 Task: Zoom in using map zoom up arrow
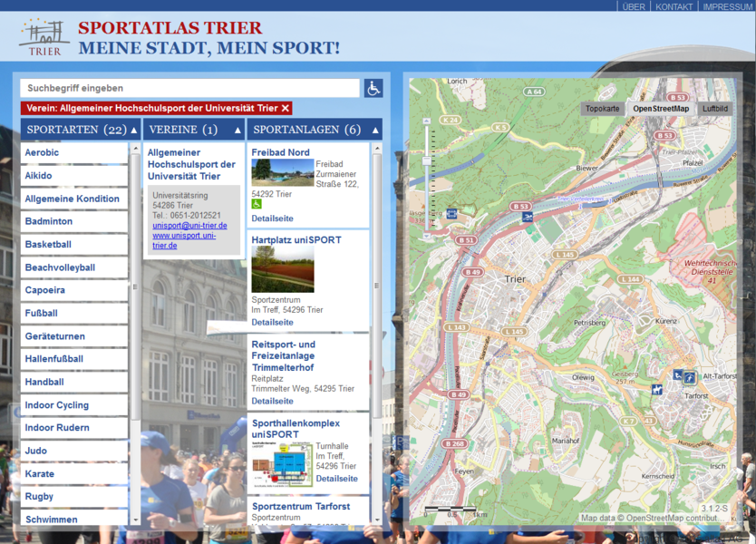425,121
